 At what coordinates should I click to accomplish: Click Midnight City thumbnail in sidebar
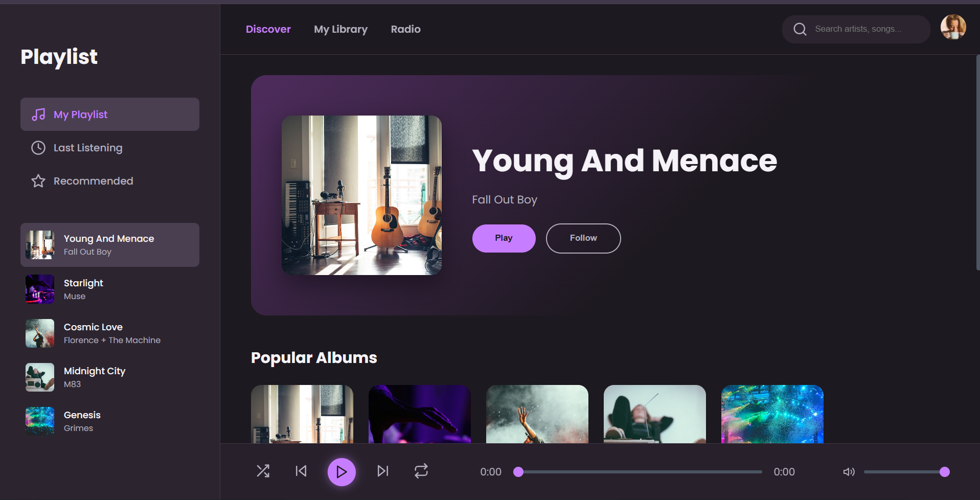click(x=40, y=377)
